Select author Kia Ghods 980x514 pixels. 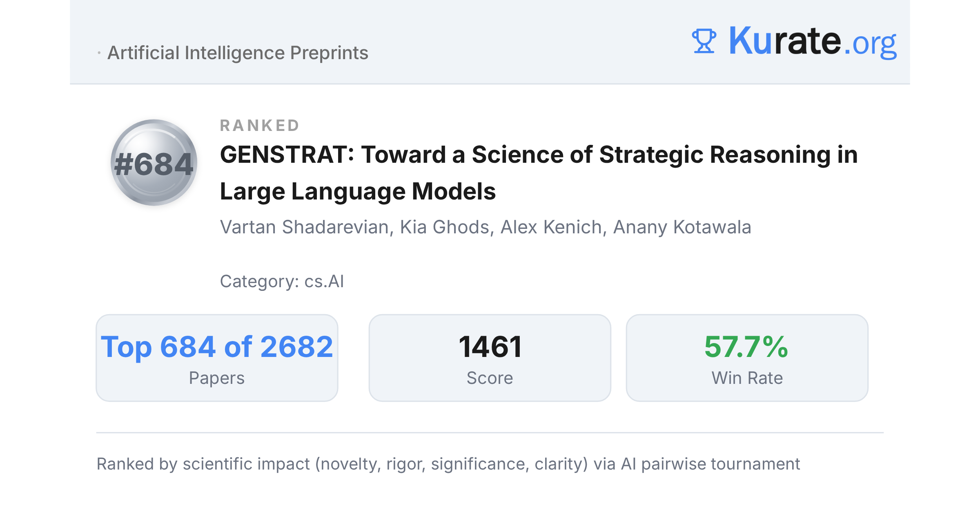[445, 227]
